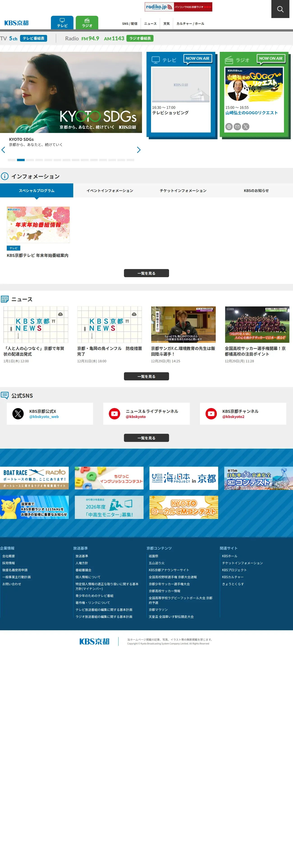The width and height of the screenshot is (293, 868).
Task: Open 海と日本PROJECT in 京都 banner
Action: pos(184,478)
